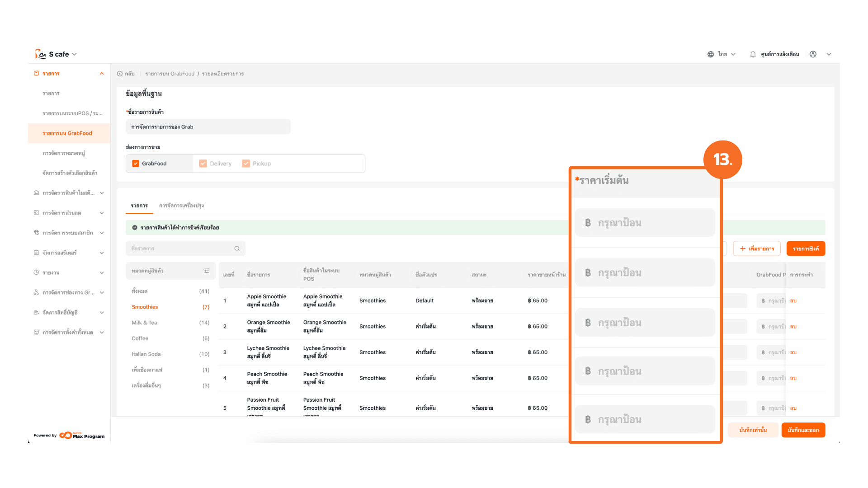Click ลบ link for Apple Smoothie row
This screenshot has width=868, height=488.
point(793,300)
